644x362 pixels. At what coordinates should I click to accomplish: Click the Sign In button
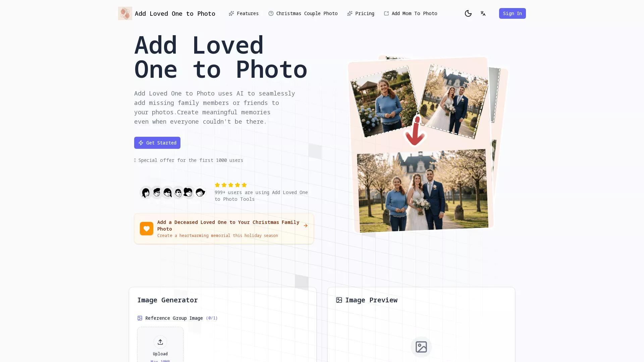[512, 13]
